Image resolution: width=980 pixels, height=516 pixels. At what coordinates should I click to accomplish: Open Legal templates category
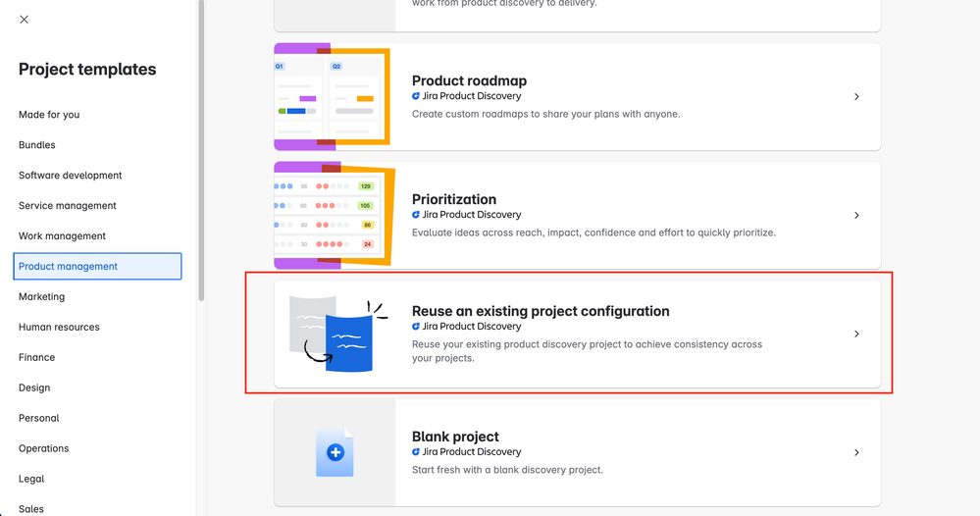pos(31,479)
